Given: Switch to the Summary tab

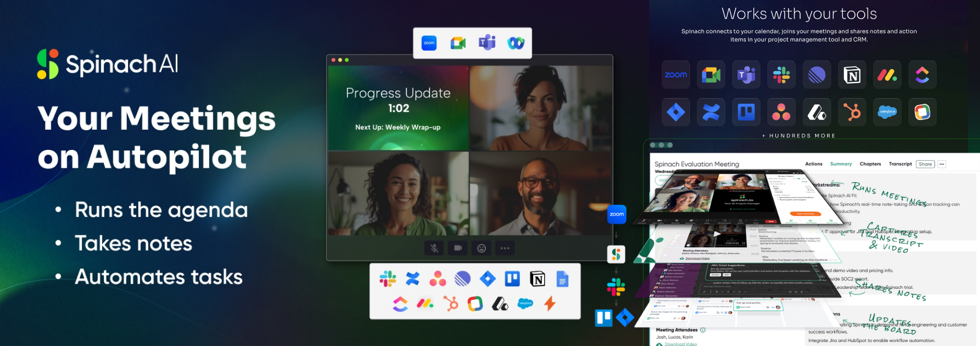Looking at the screenshot, I should (x=840, y=164).
